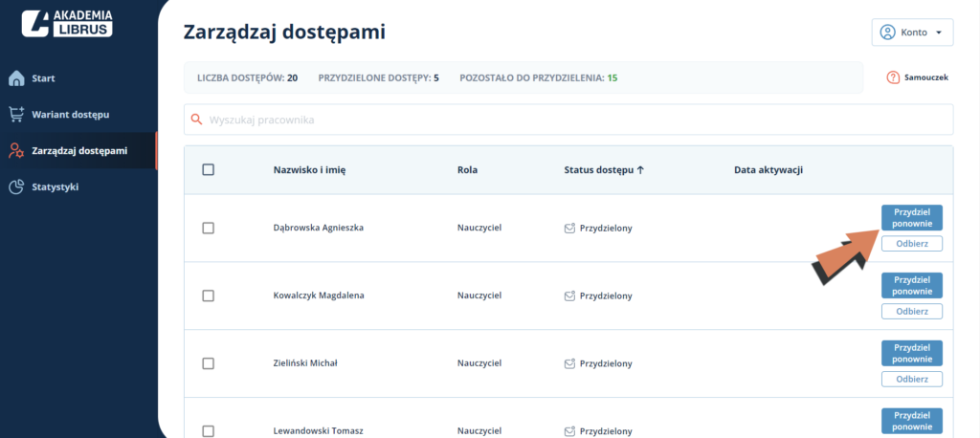Click the Konto user avatar icon
Image resolution: width=980 pixels, height=438 pixels.
click(887, 33)
